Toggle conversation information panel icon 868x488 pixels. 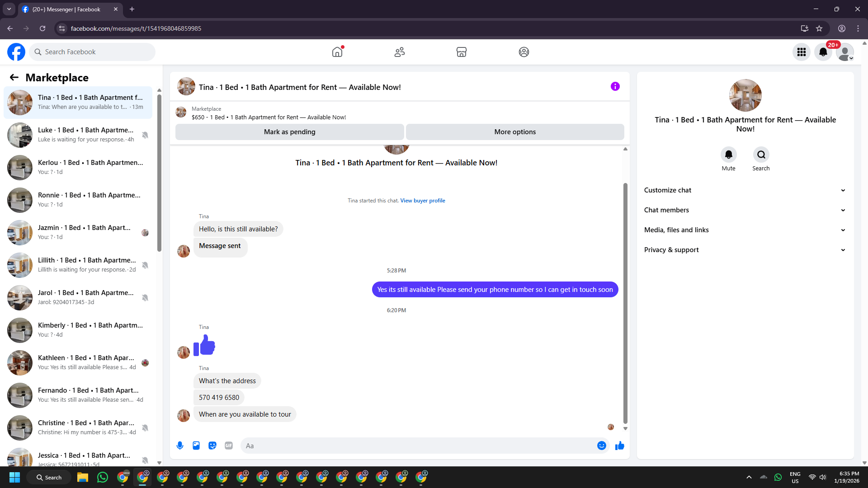(615, 86)
